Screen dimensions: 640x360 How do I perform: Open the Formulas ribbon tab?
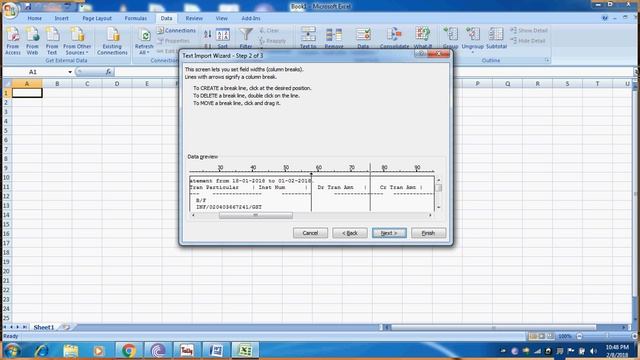point(136,18)
